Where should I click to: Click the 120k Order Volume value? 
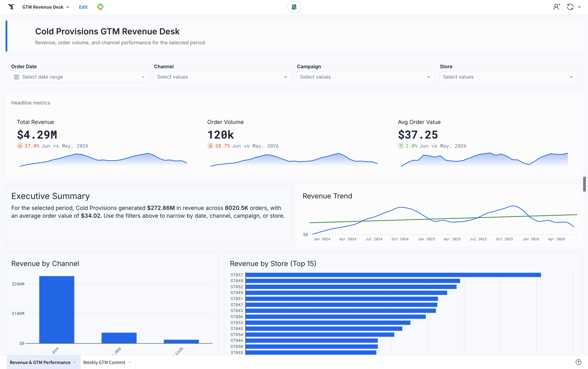221,135
